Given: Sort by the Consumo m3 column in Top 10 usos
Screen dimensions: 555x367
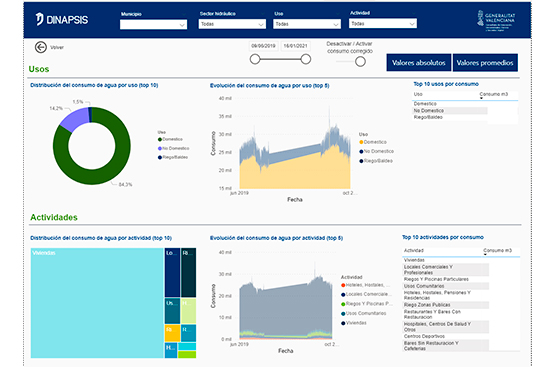Looking at the screenshot, I should point(493,94).
